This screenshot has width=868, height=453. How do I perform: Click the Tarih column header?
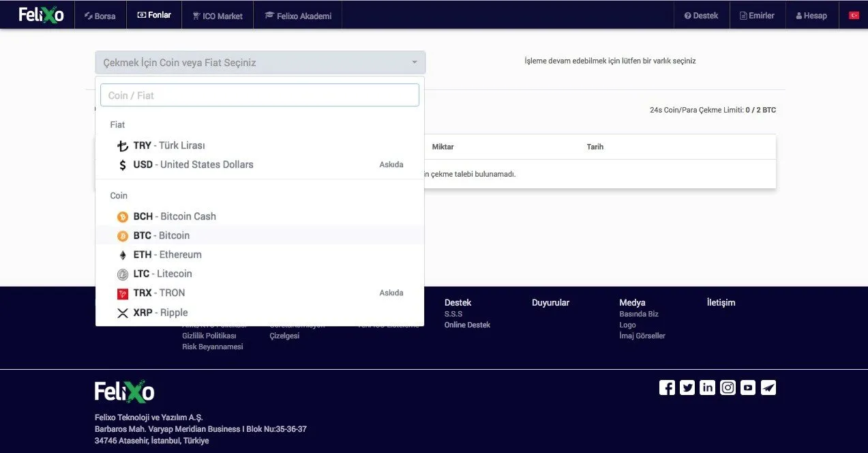tap(595, 147)
